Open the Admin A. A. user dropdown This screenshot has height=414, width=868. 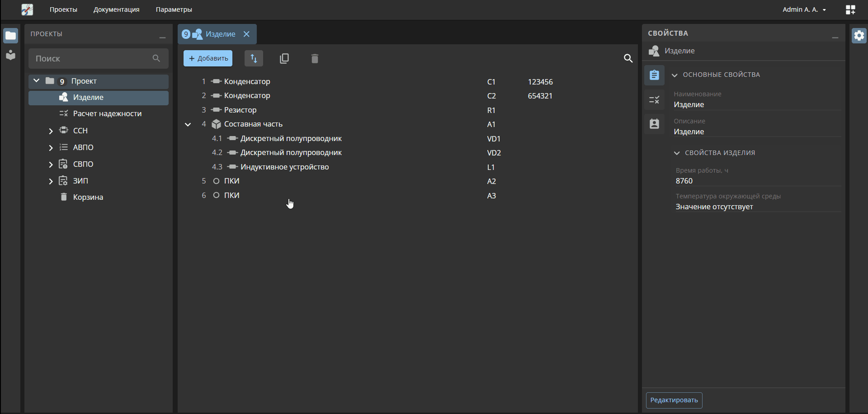pos(804,9)
